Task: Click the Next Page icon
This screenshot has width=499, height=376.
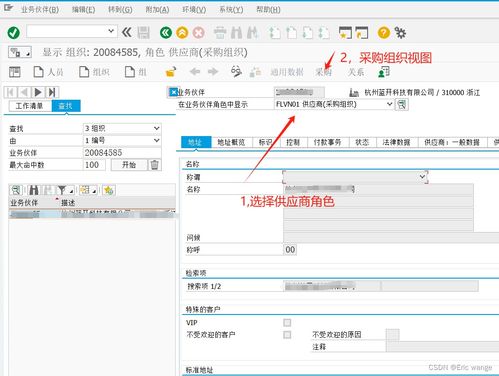Action: (x=308, y=33)
